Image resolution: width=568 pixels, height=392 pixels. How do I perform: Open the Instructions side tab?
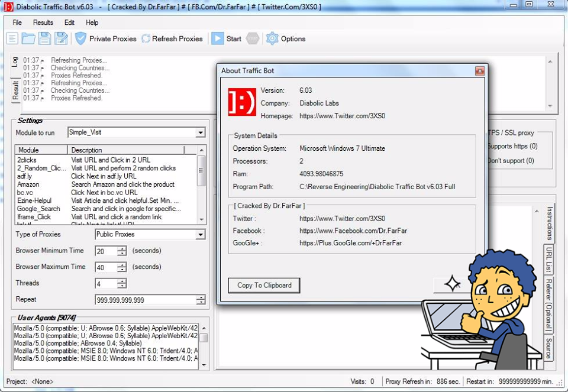click(x=550, y=223)
